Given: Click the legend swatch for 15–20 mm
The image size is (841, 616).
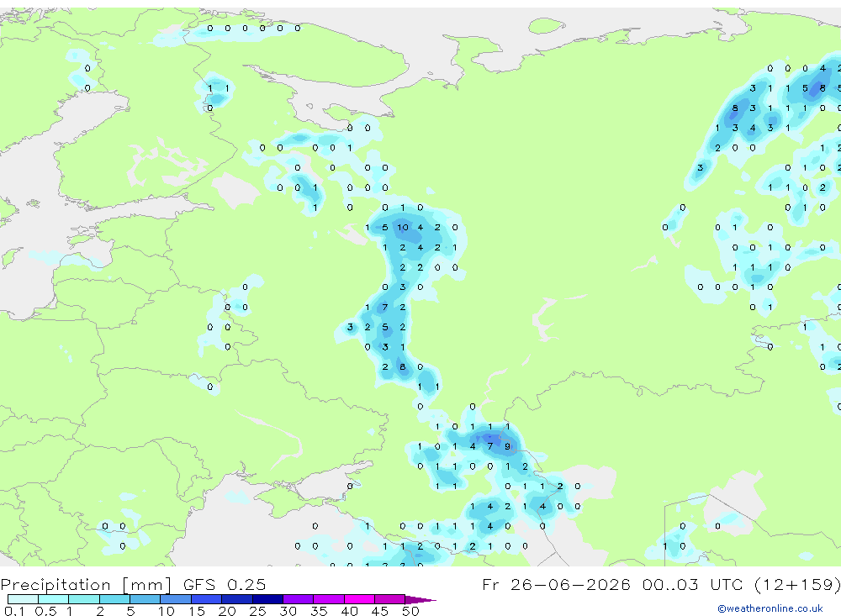Looking at the screenshot, I should [207, 599].
